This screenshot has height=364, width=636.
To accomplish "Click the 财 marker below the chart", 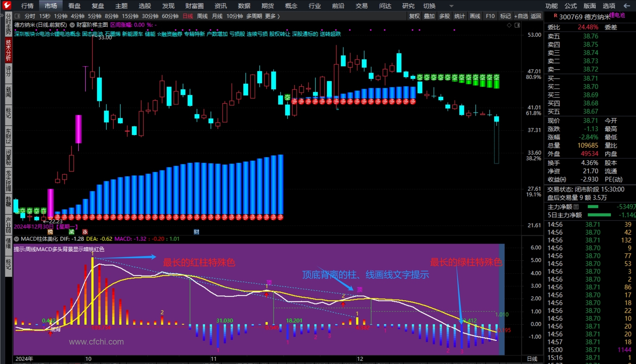I will [x=196, y=232].
